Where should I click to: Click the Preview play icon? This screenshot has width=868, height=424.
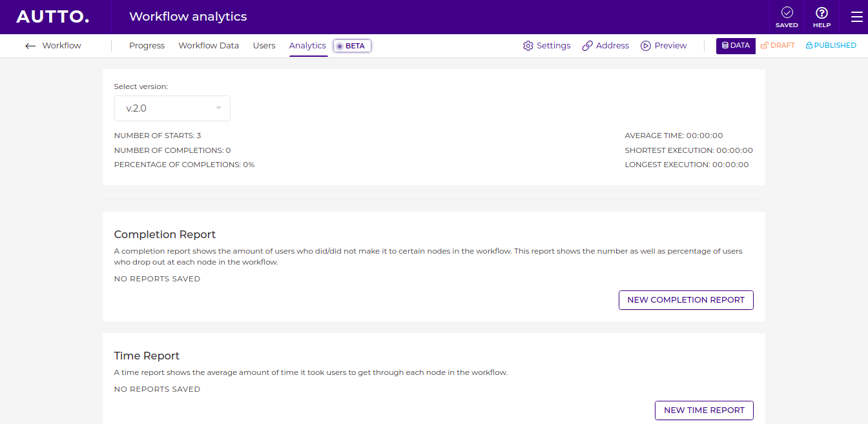pyautogui.click(x=646, y=46)
